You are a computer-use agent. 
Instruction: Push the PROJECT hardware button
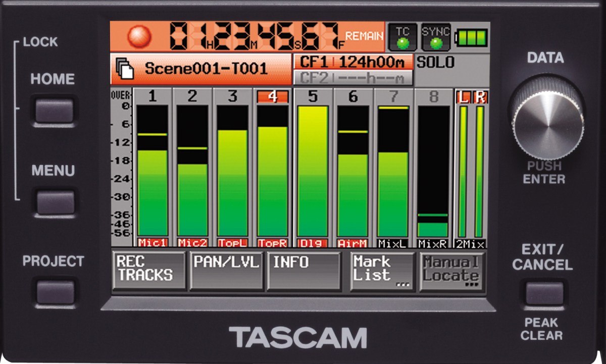coord(55,292)
